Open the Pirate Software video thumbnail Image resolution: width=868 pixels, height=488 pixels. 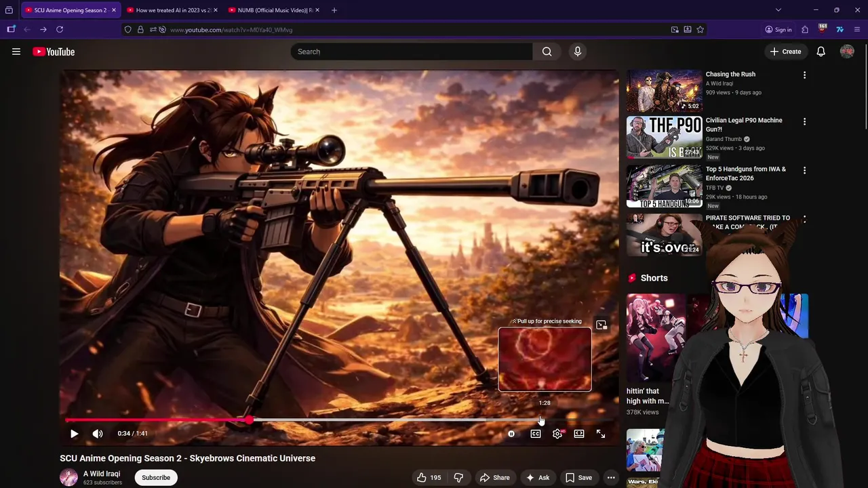[664, 235]
